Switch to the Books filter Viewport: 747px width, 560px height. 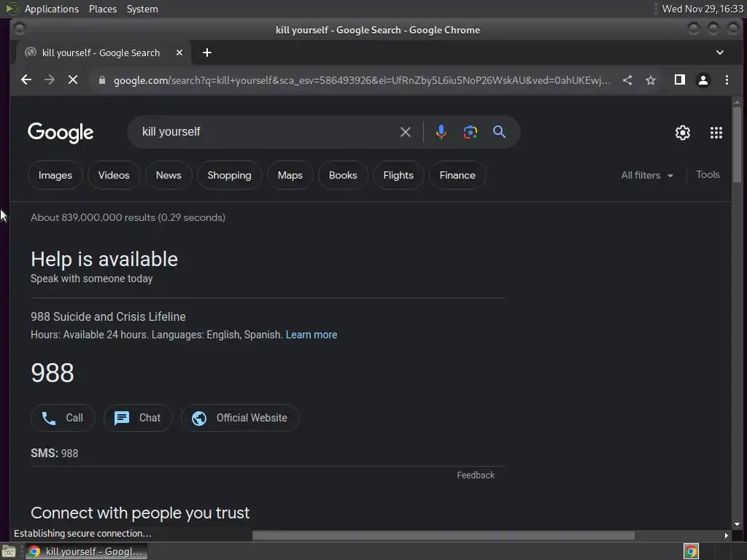[x=343, y=175]
